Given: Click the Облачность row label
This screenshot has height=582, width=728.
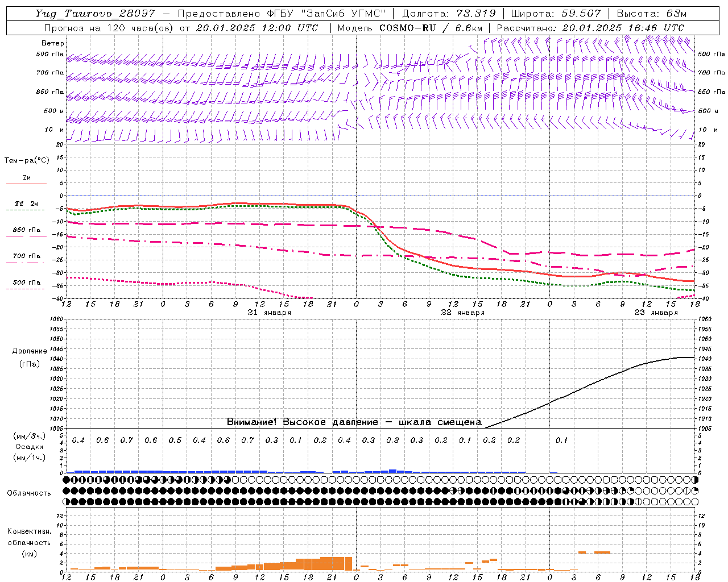Looking at the screenshot, I should pyautogui.click(x=29, y=493).
